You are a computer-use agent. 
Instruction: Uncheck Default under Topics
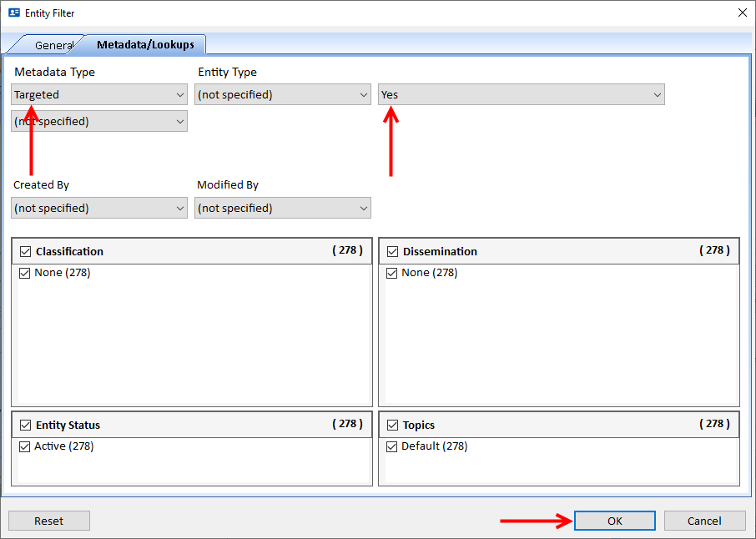tap(392, 446)
